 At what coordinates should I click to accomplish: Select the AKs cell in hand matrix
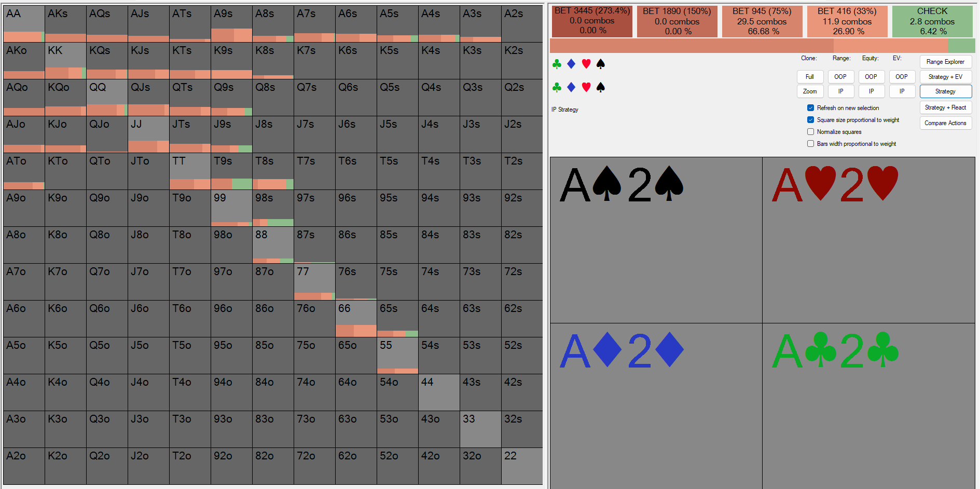point(65,24)
